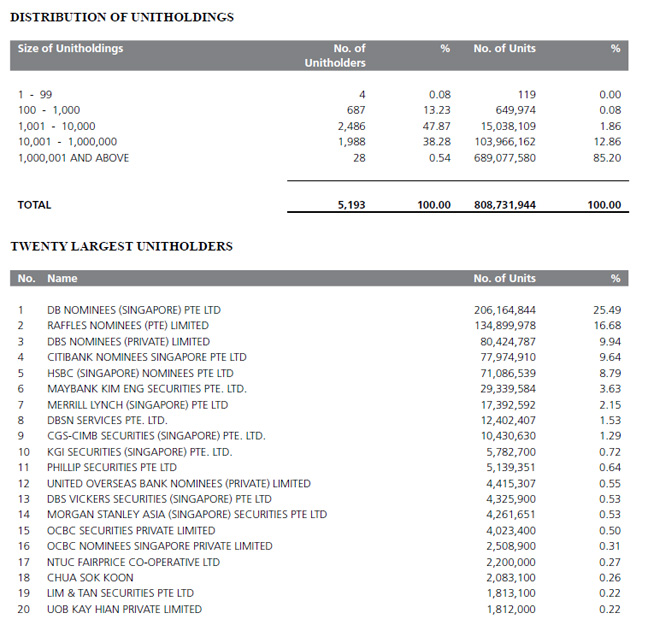Select UNITED OVERSEAS BANK NOMINEES (PRIVATE) LIMITED
The image size is (648, 619).
[x=179, y=483]
